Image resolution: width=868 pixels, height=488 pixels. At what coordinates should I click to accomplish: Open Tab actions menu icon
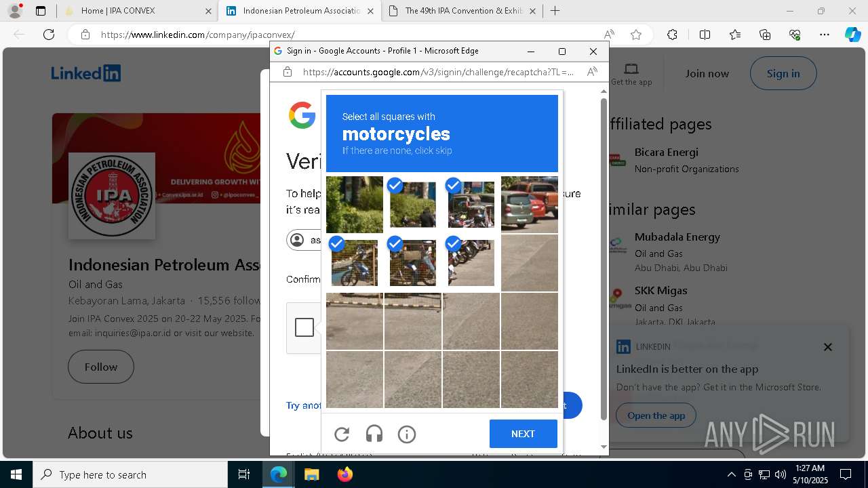click(x=41, y=11)
